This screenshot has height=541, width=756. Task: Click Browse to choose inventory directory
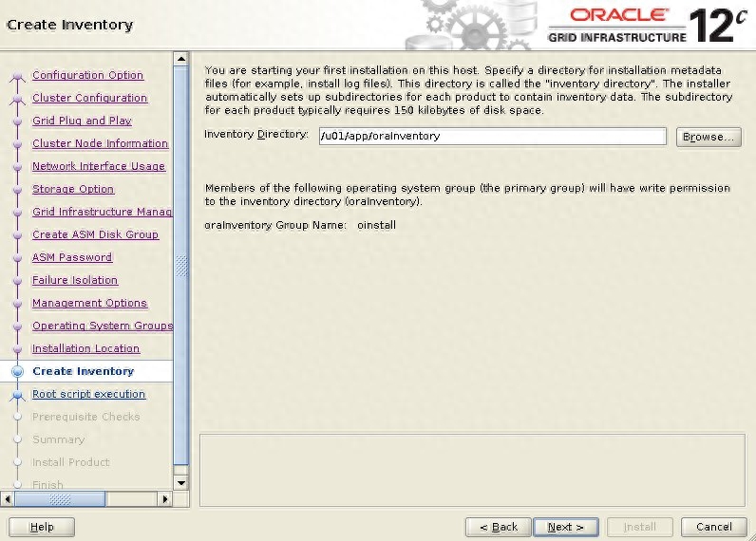[x=709, y=137]
